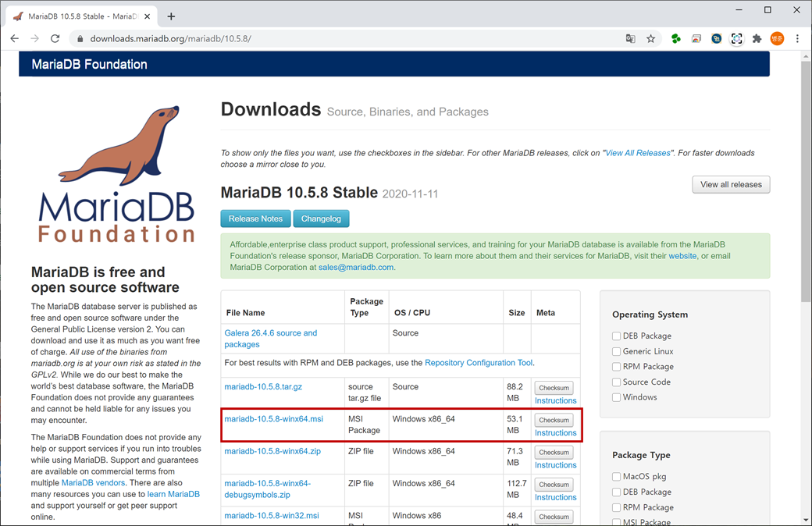Download mariadb-10.5.8-winx64.zip
This screenshot has height=526, width=812.
tap(272, 451)
